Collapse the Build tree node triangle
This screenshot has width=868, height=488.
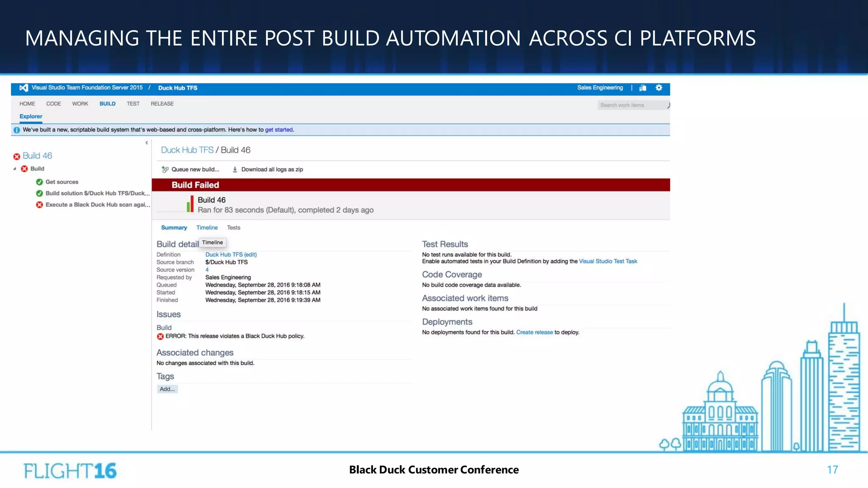pyautogui.click(x=15, y=169)
